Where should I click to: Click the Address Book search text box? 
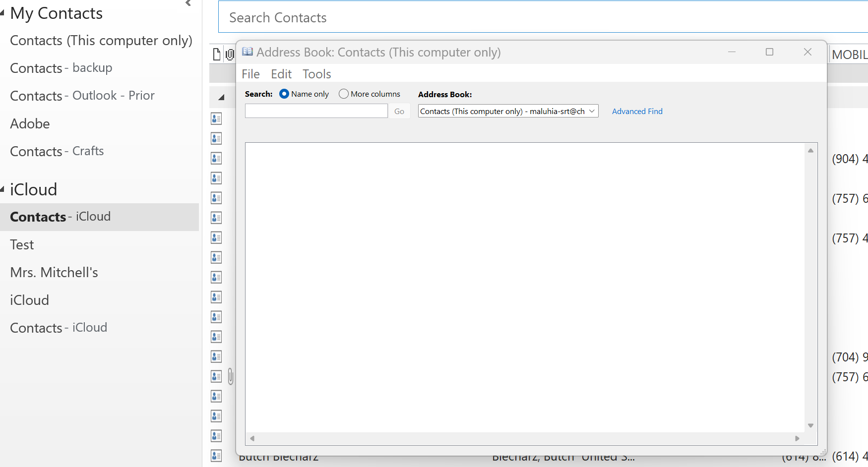tap(316, 111)
